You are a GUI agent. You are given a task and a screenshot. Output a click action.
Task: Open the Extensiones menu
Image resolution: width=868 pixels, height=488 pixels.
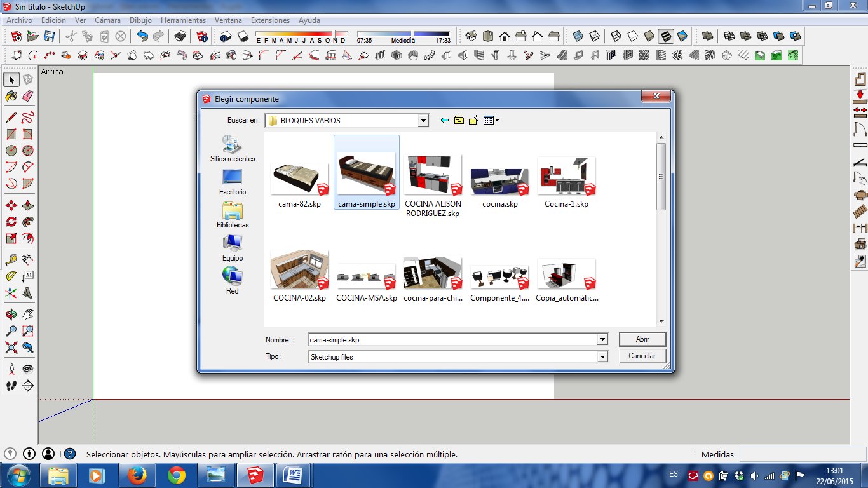point(270,20)
